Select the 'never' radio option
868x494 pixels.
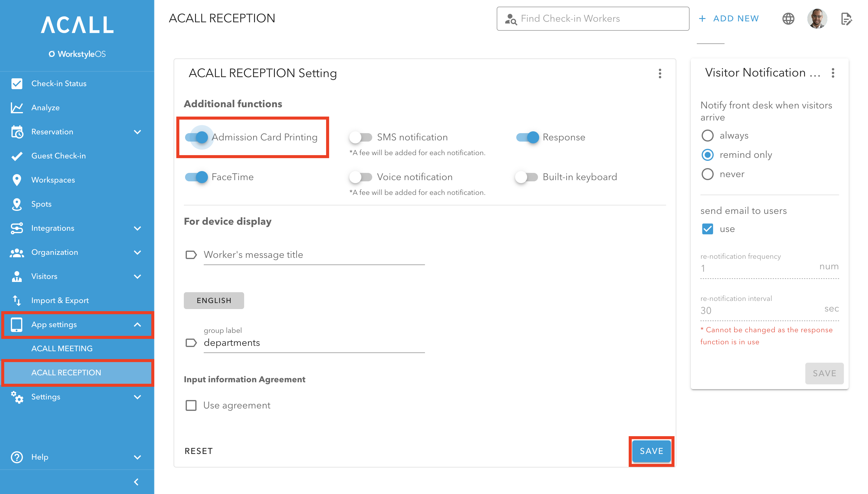[x=707, y=174]
